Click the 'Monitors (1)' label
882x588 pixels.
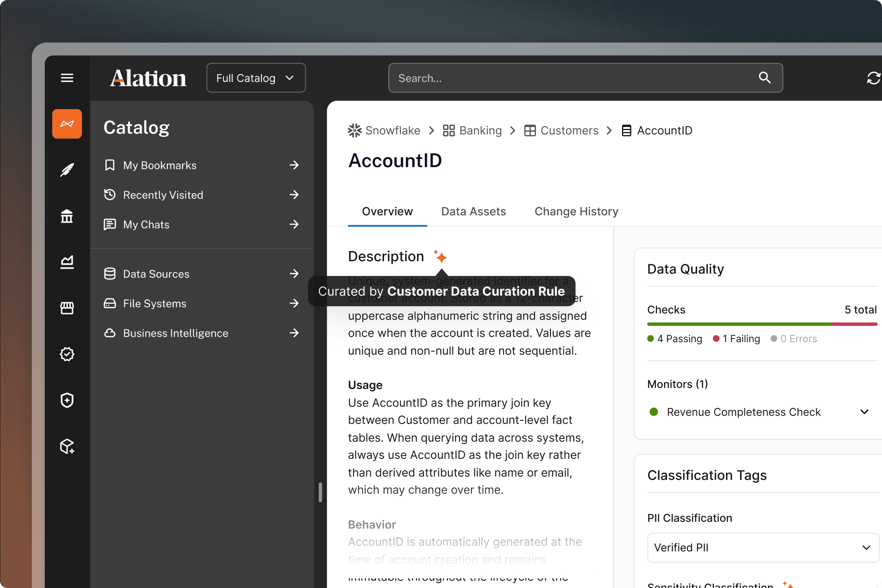[x=678, y=384]
